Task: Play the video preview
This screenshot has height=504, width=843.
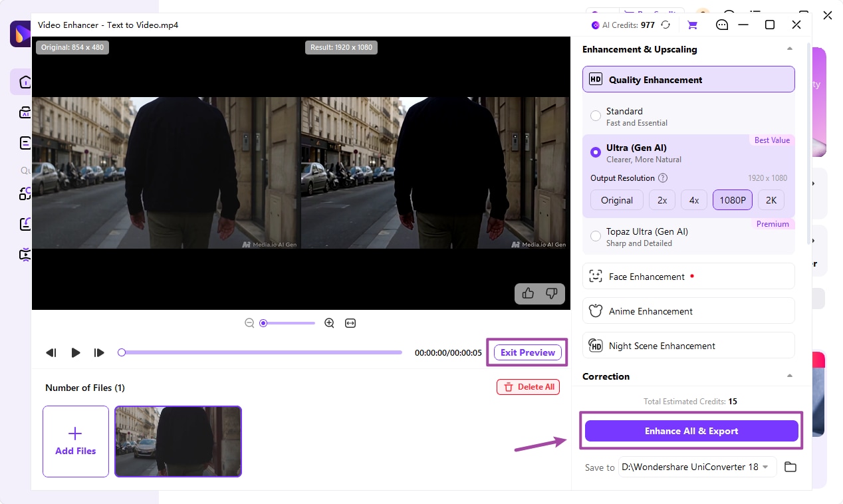Action: click(x=76, y=352)
